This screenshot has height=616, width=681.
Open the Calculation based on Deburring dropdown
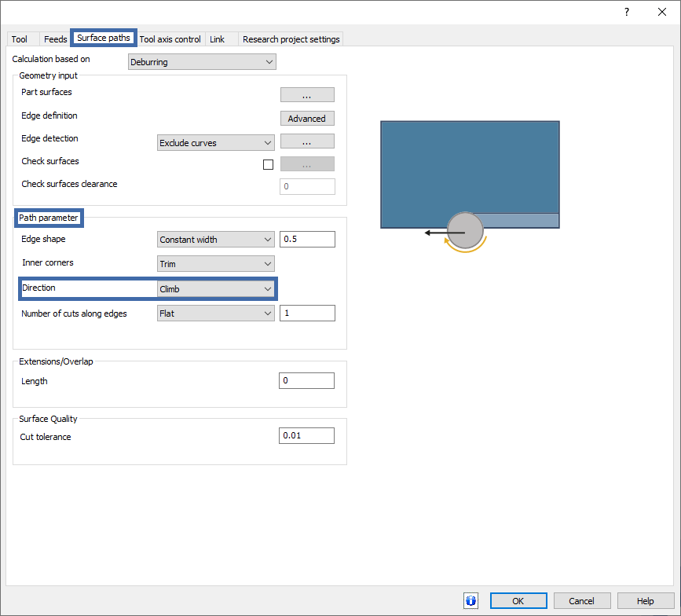tap(202, 62)
